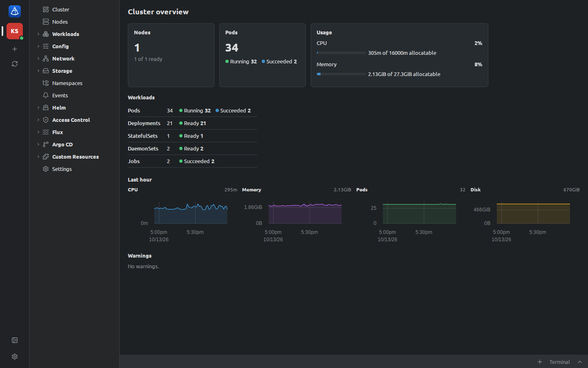Click the CPU last hour chart
This screenshot has width=588, height=368.
[191, 213]
